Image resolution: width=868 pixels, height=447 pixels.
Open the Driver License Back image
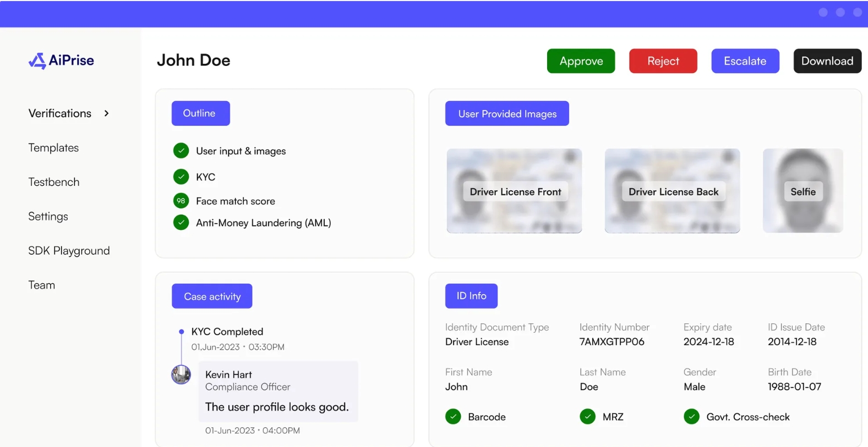(x=672, y=191)
